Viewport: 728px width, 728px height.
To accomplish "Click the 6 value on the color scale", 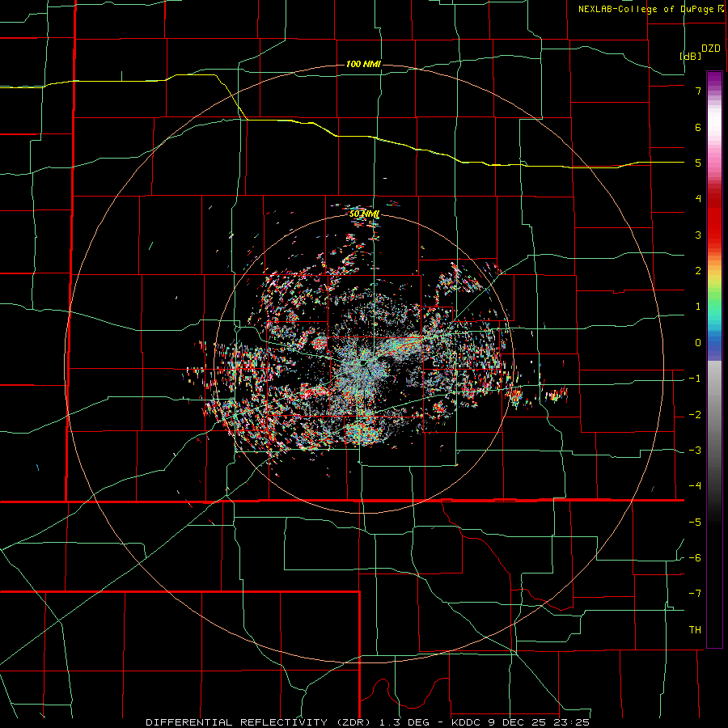I will (698, 127).
